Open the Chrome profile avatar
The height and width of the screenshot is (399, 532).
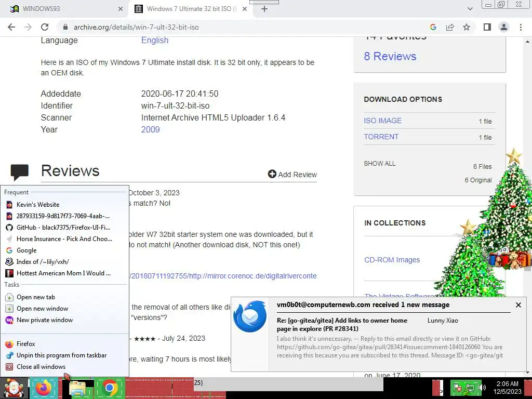[504, 27]
